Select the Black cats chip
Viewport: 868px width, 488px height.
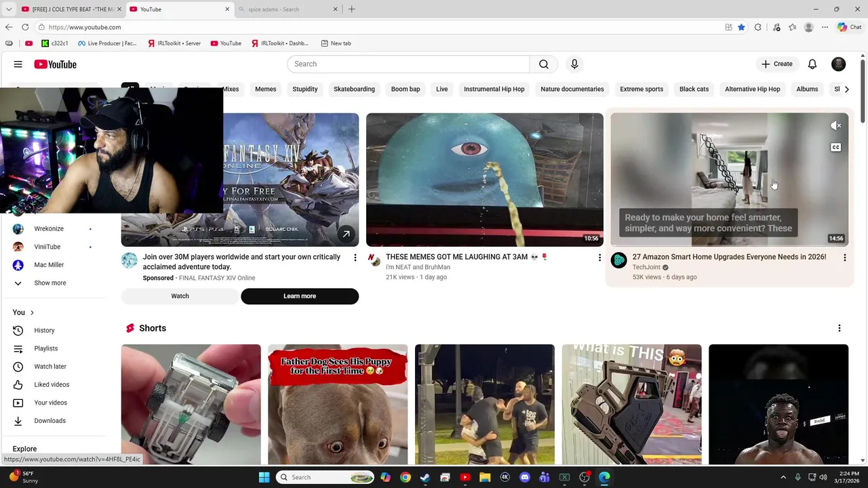(694, 89)
